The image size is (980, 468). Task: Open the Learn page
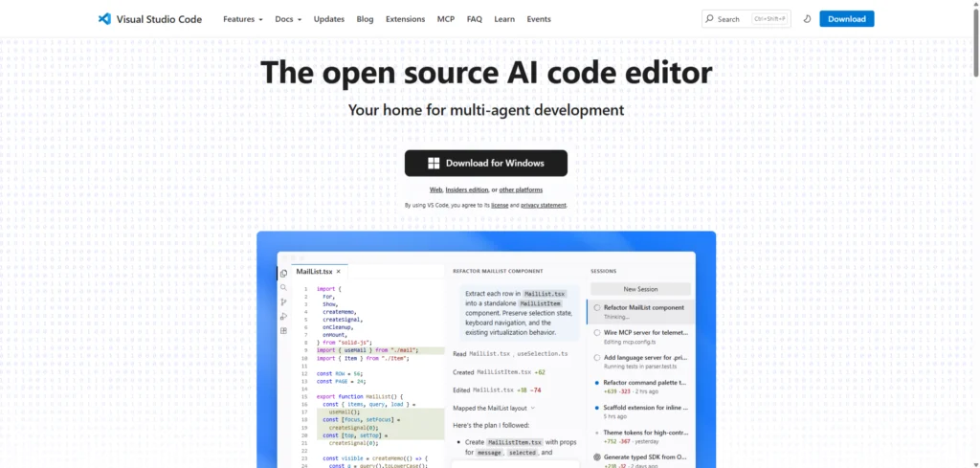pos(504,19)
